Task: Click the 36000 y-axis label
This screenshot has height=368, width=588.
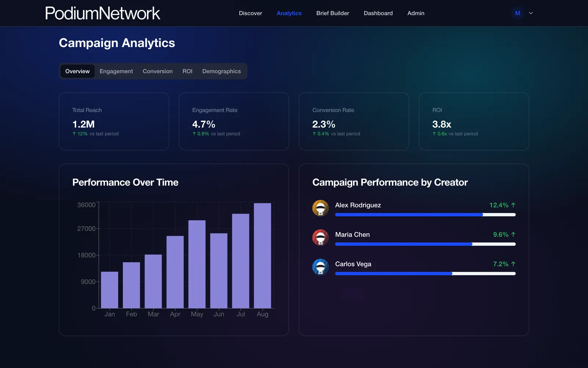Action: 86,205
